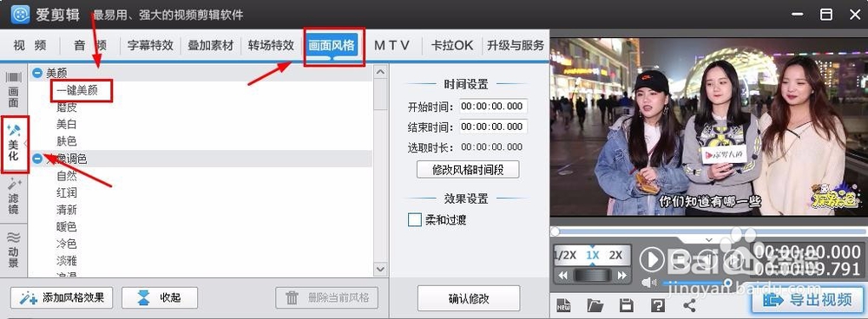Screen dimensions: 868x319
Task: Click the 结束时间 input field
Action: (x=493, y=127)
